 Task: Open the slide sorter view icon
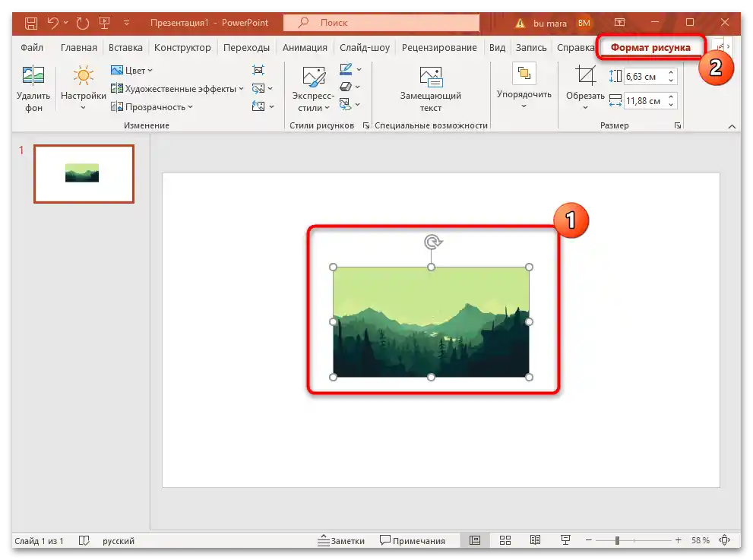(x=505, y=540)
